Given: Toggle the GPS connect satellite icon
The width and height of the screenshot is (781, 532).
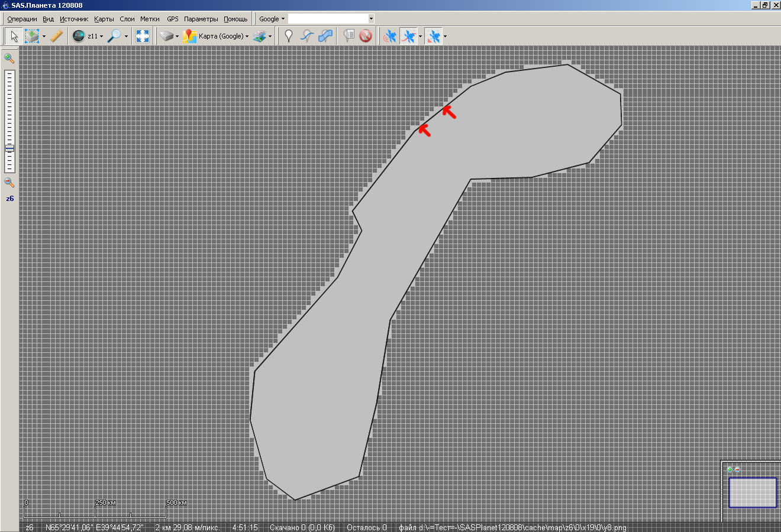Looking at the screenshot, I should [389, 36].
